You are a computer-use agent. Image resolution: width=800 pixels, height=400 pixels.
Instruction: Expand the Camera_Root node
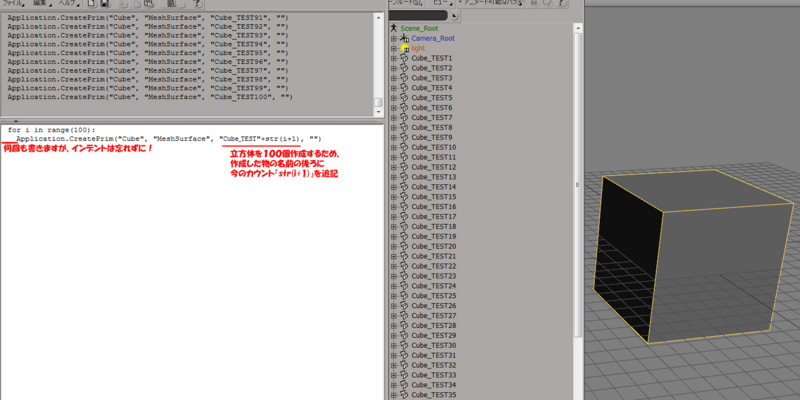pyautogui.click(x=393, y=39)
